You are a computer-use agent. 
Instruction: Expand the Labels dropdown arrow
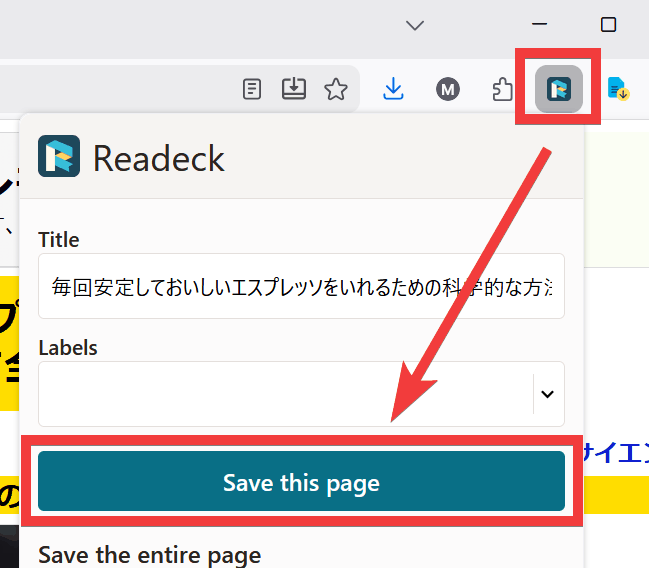pos(547,394)
